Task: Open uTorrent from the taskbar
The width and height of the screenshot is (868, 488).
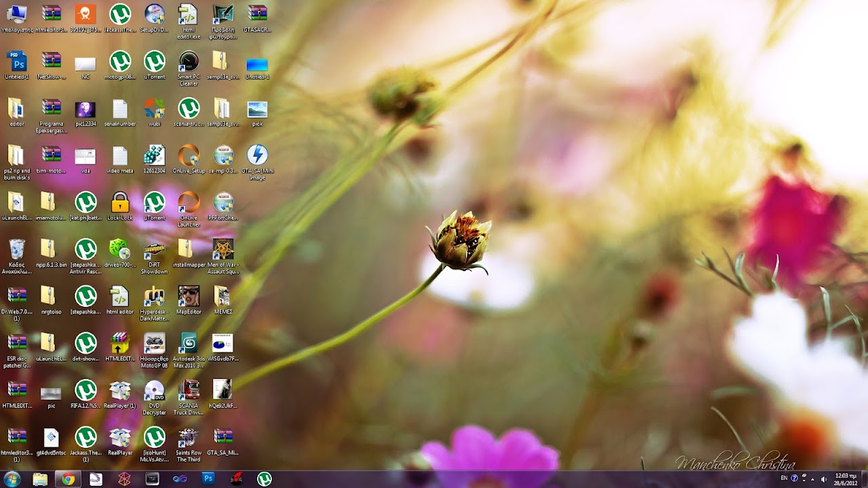Action: click(x=264, y=479)
